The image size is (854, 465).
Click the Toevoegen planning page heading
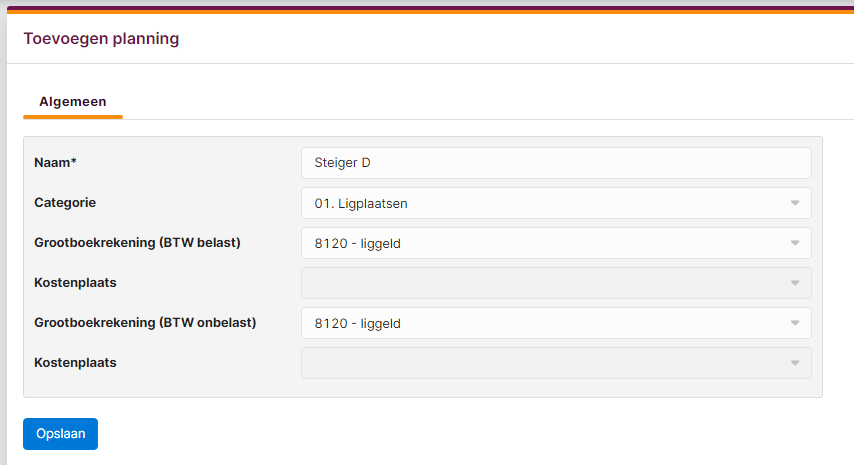[101, 39]
